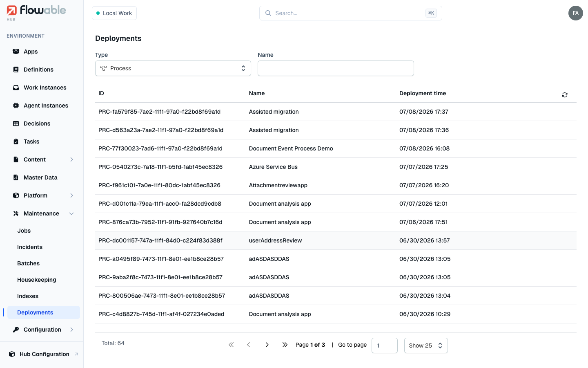Click the Go to page number field
The height and width of the screenshot is (368, 588).
[385, 346]
